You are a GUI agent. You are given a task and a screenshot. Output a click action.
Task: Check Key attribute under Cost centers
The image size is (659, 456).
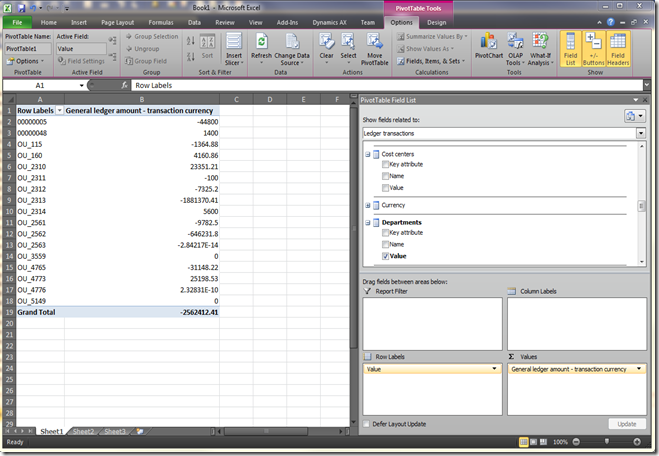[386, 164]
